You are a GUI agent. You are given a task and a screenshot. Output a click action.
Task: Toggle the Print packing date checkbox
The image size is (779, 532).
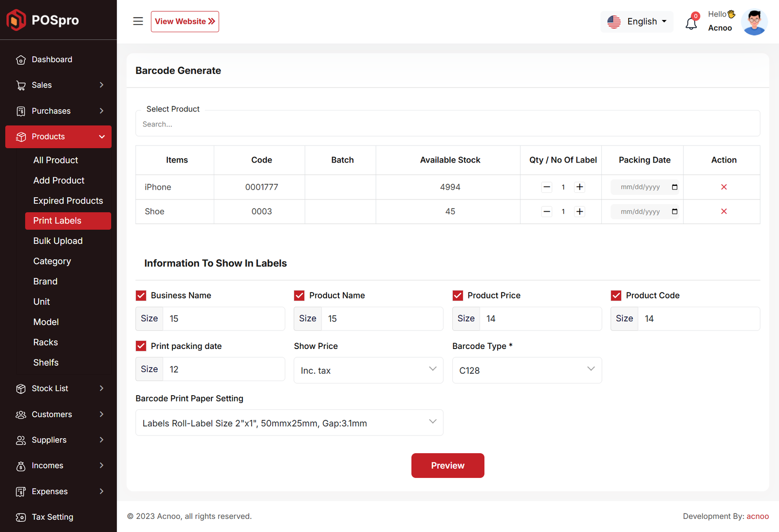point(141,346)
